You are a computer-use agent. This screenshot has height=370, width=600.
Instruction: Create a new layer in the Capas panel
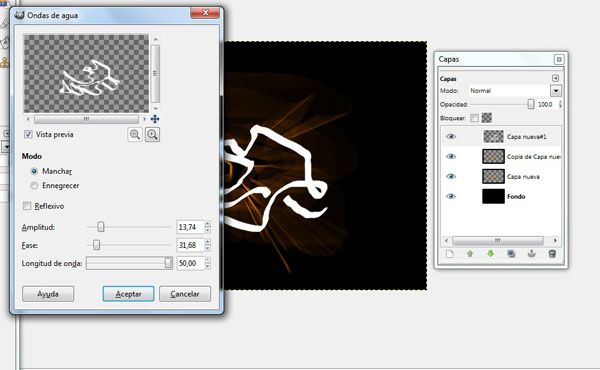point(450,254)
